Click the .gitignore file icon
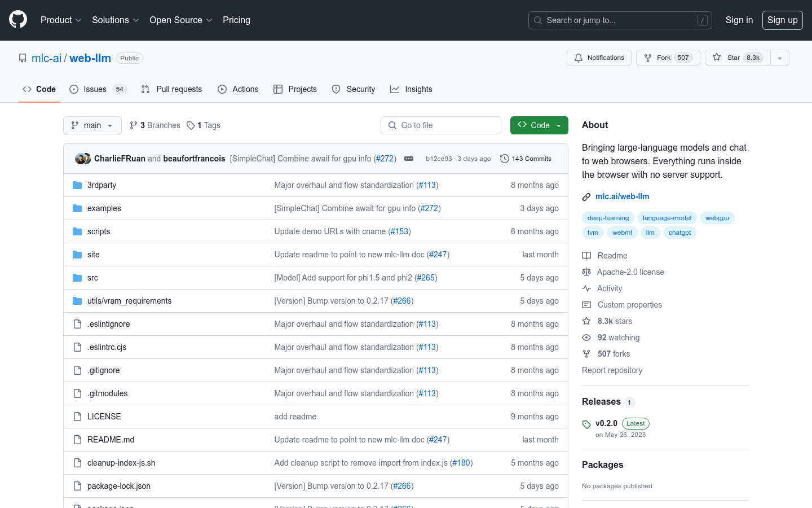 [x=77, y=370]
